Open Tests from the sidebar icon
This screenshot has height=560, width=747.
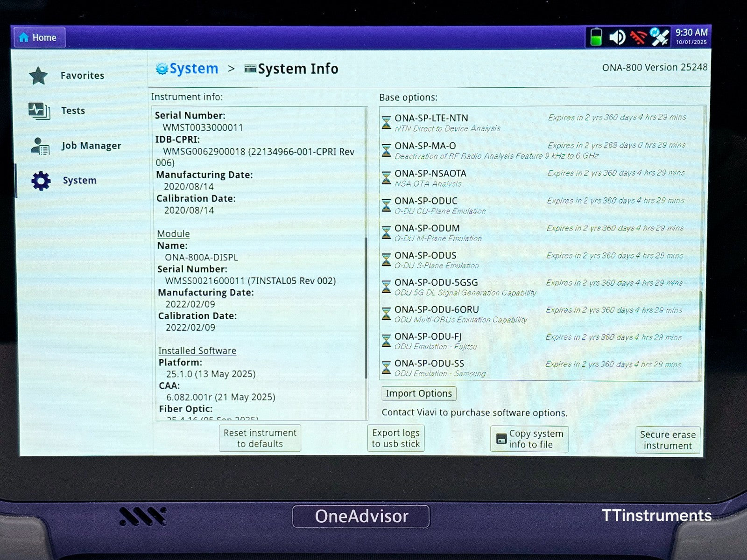click(38, 110)
